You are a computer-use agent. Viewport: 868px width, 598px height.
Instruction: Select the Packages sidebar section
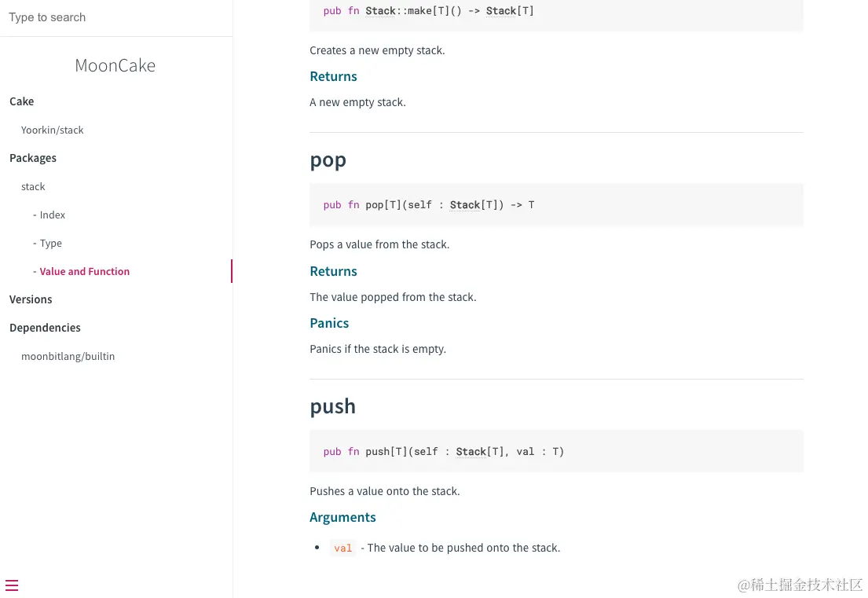[x=33, y=158]
